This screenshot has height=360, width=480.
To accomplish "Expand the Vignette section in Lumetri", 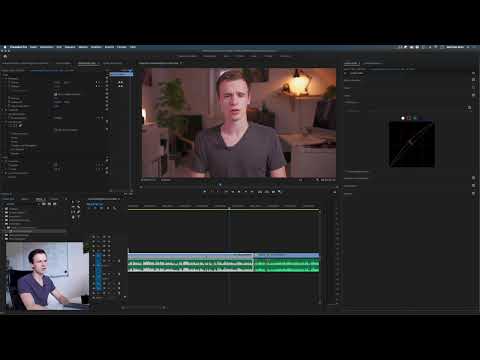I will pos(348,193).
